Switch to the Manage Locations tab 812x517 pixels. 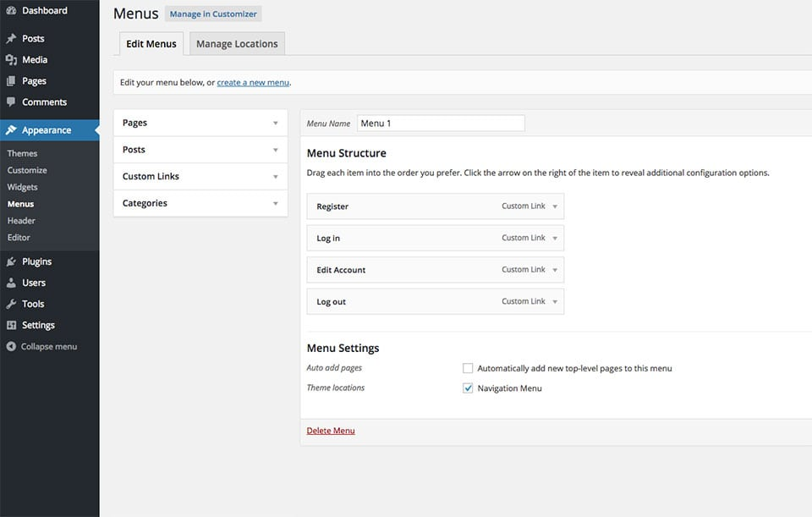[x=237, y=43]
